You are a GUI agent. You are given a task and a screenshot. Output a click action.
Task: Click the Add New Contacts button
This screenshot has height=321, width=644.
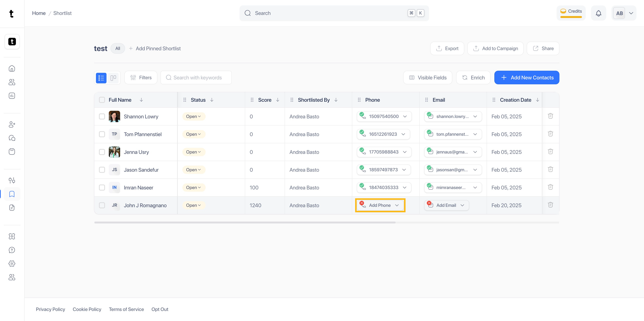[527, 78]
